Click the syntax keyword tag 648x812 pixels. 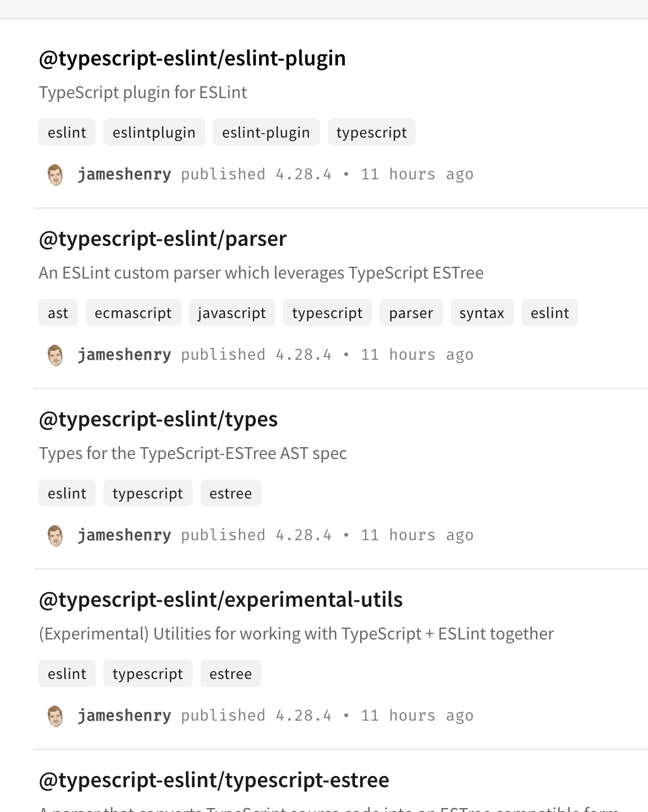482,313
